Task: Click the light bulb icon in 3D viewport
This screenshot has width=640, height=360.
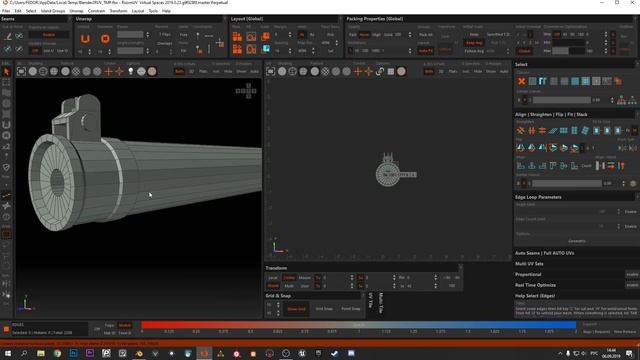Action: coord(131,71)
